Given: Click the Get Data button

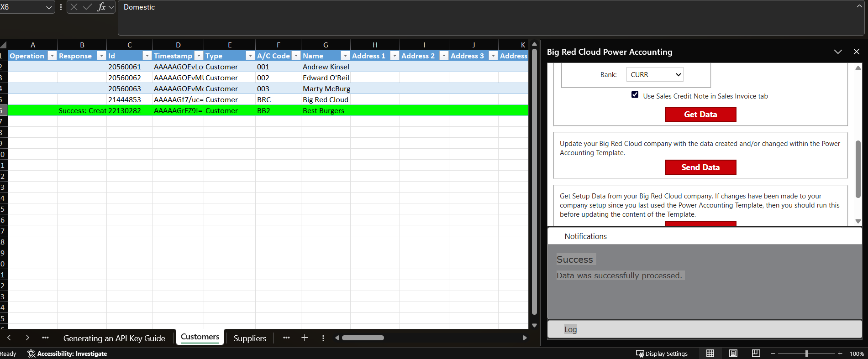Looking at the screenshot, I should (x=700, y=114).
